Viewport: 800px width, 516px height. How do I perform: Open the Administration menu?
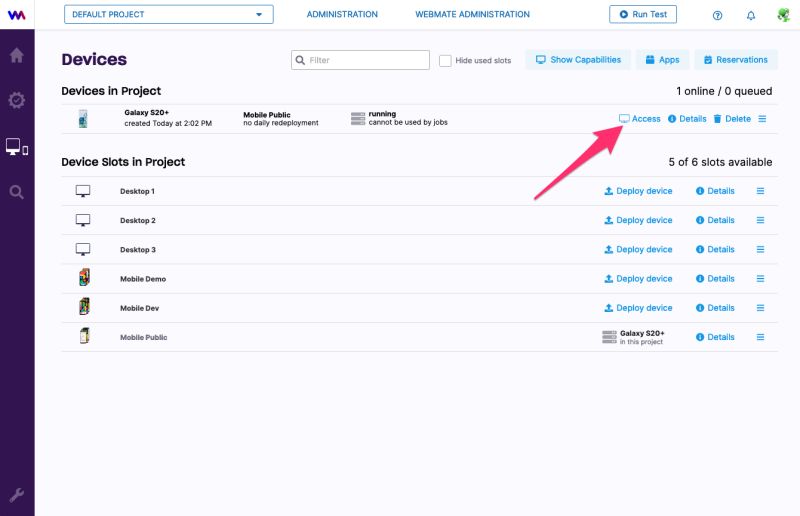(342, 14)
